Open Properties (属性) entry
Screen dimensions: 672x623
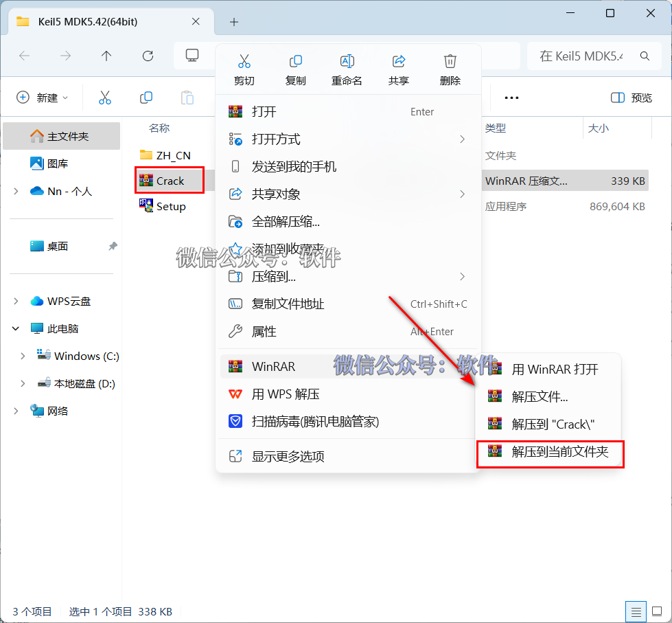coord(348,332)
